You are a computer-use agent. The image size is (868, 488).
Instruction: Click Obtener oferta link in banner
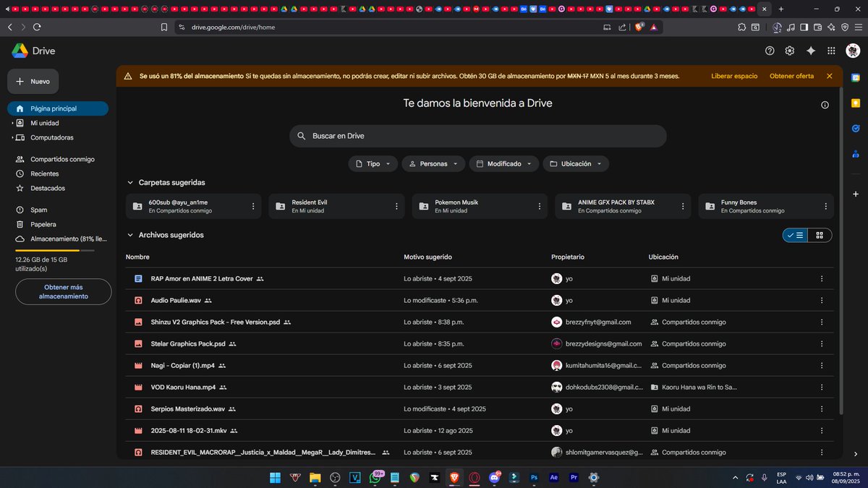coord(791,76)
